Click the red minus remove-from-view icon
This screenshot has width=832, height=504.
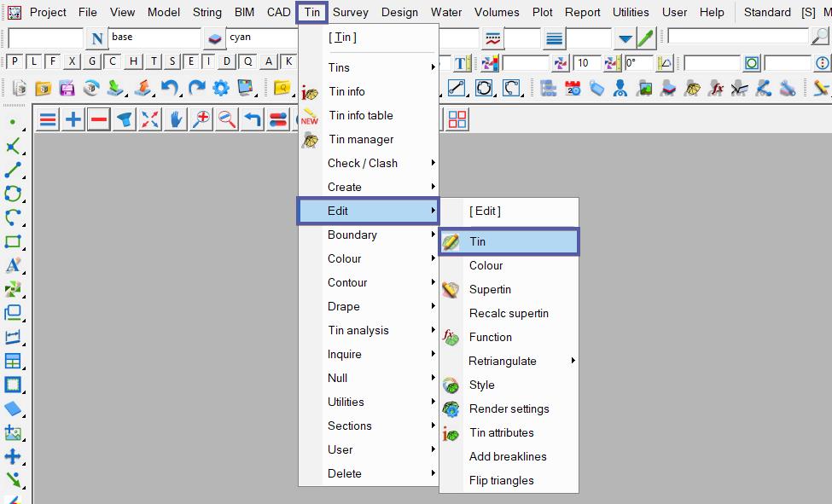tap(99, 119)
